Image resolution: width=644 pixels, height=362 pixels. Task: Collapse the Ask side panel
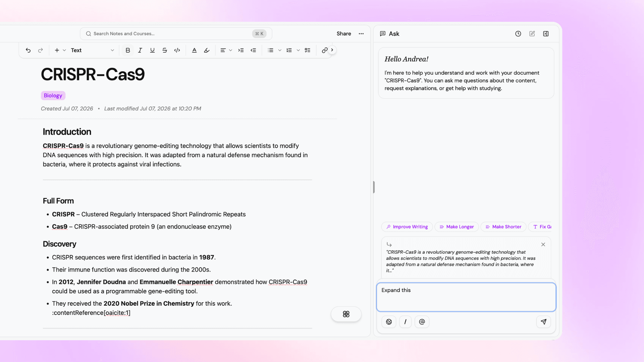click(546, 34)
